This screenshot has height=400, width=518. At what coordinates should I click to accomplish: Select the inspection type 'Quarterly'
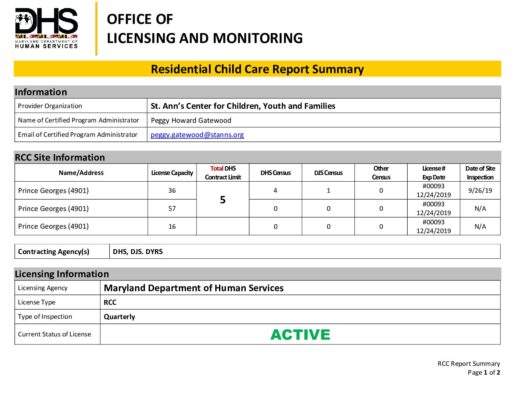click(x=119, y=317)
